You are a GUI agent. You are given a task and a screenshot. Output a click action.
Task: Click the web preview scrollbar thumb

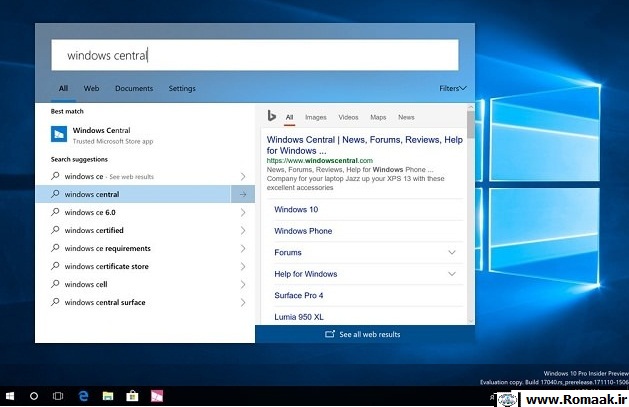point(471,124)
